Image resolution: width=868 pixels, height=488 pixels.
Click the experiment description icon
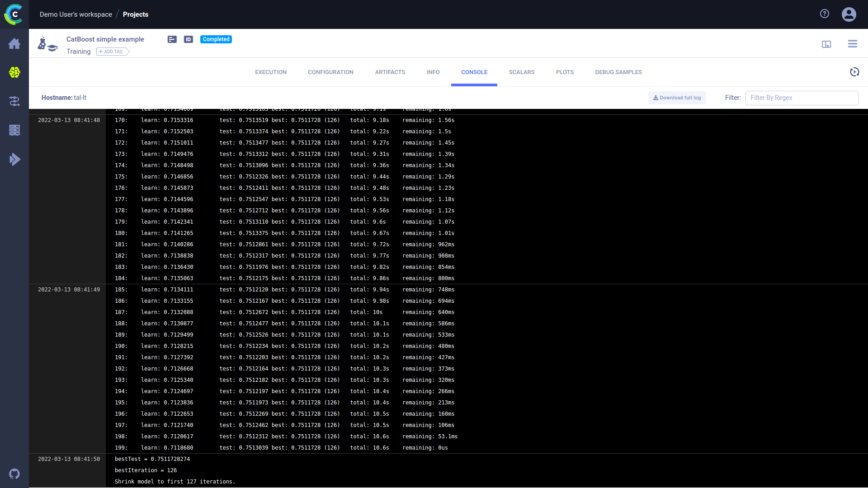click(x=172, y=39)
